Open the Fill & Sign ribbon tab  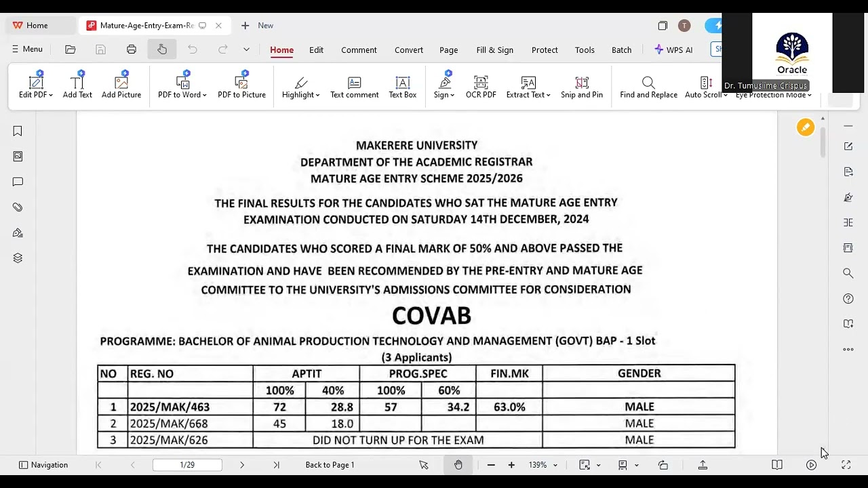point(495,50)
